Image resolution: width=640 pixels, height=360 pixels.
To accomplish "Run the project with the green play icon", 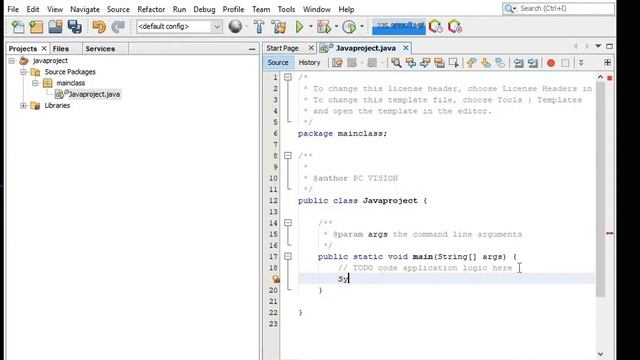I will [x=299, y=27].
